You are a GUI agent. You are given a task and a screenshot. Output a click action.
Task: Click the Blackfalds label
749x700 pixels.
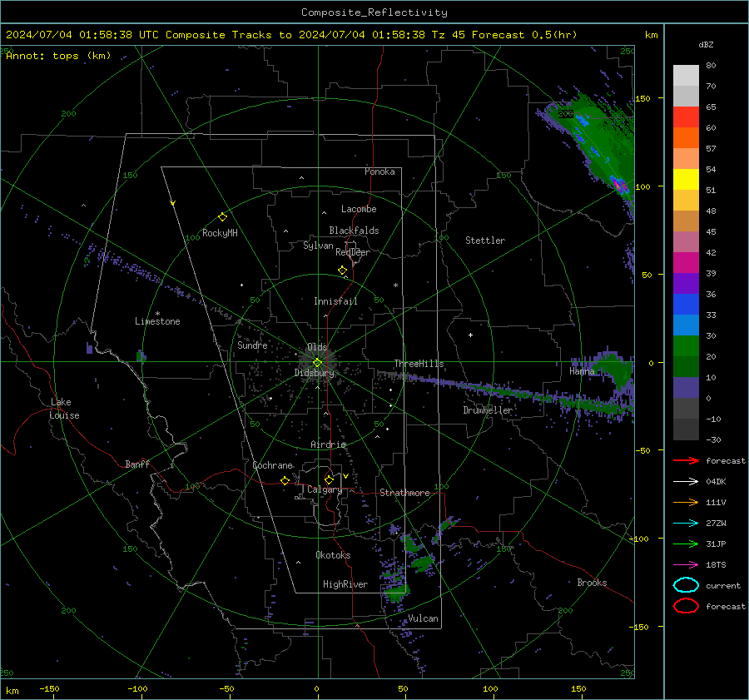pyautogui.click(x=354, y=231)
